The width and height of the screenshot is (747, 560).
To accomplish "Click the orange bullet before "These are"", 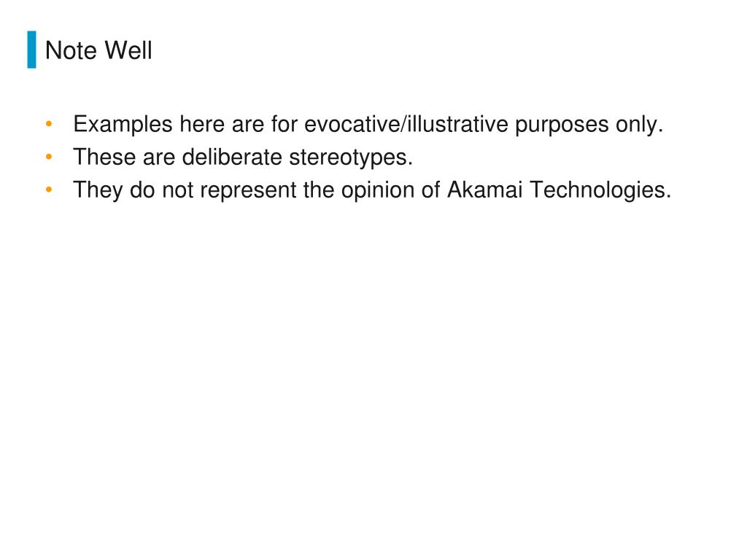I will [x=49, y=157].
